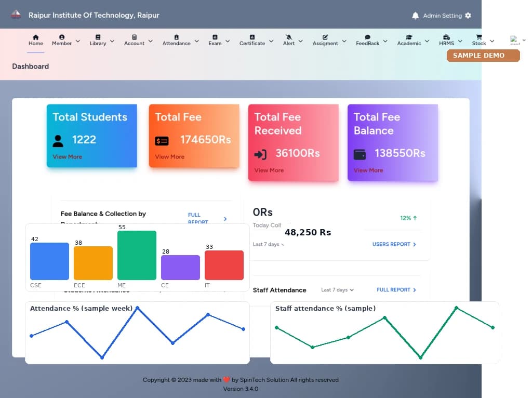Expand the Account menu chevron
Viewport: 532px width, 398px height.
point(151,41)
